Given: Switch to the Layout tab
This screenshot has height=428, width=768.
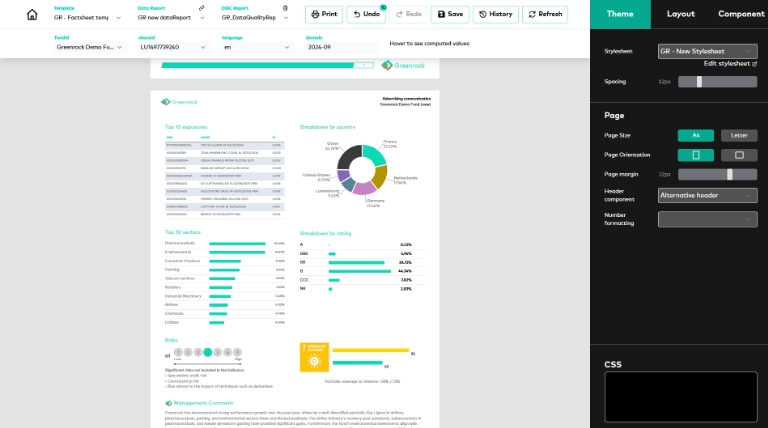Looking at the screenshot, I should point(681,14).
